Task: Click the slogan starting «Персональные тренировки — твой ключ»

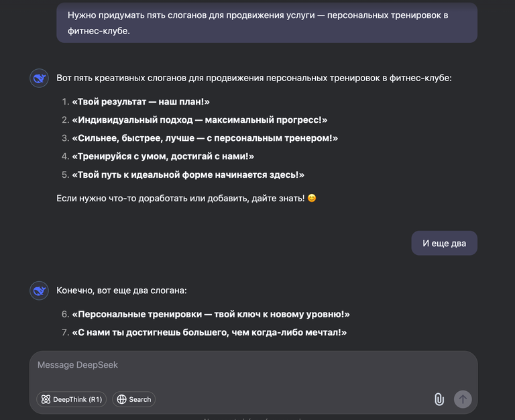Action: [211, 314]
